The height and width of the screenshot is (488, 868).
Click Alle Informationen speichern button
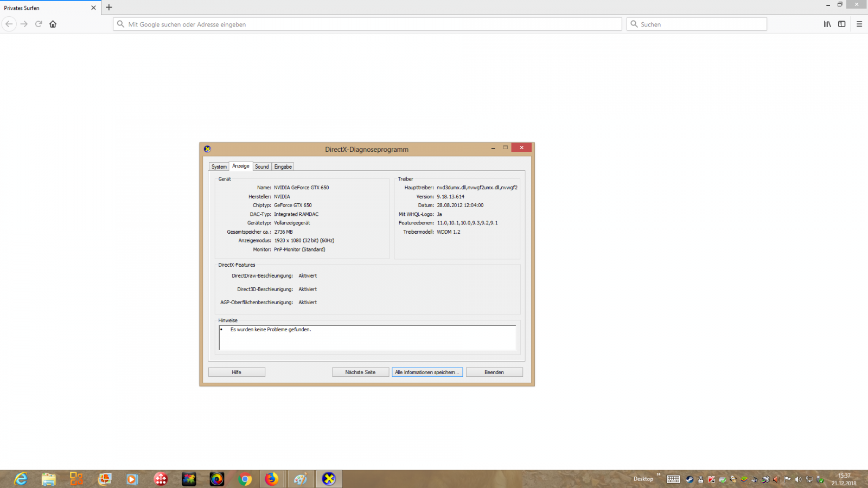[427, 372]
